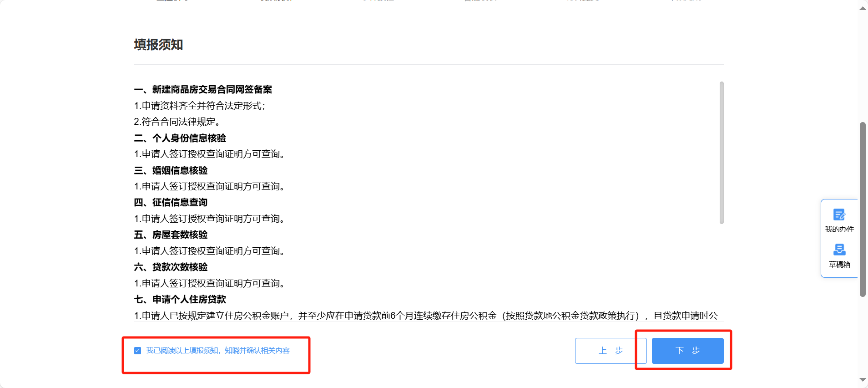Go back with the 上一步 button
Image resolution: width=868 pixels, height=388 pixels.
point(611,351)
